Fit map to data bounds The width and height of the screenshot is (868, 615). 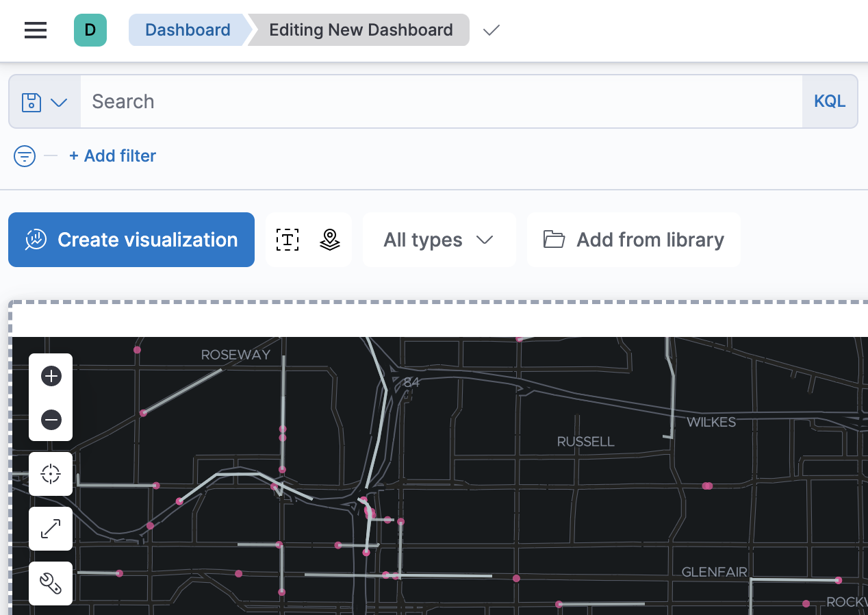pos(50,528)
